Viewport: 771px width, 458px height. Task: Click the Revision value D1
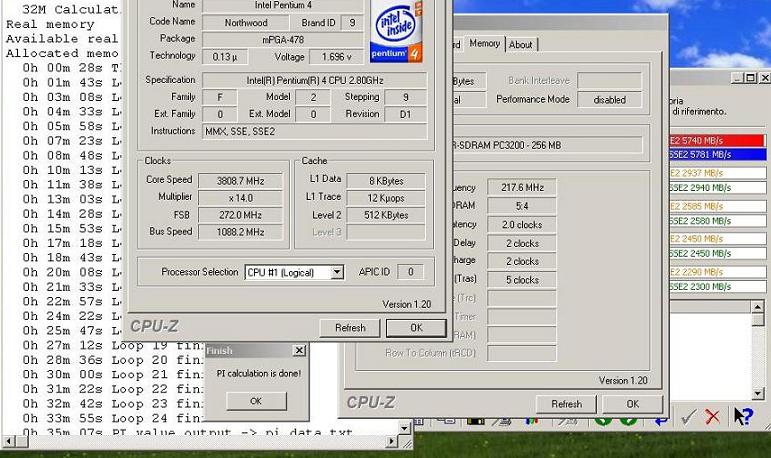(x=406, y=115)
